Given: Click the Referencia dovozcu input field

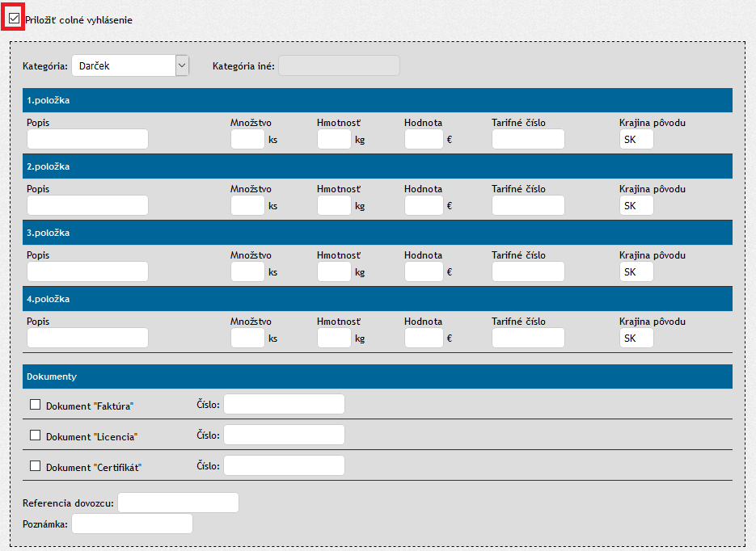Looking at the screenshot, I should tap(178, 503).
